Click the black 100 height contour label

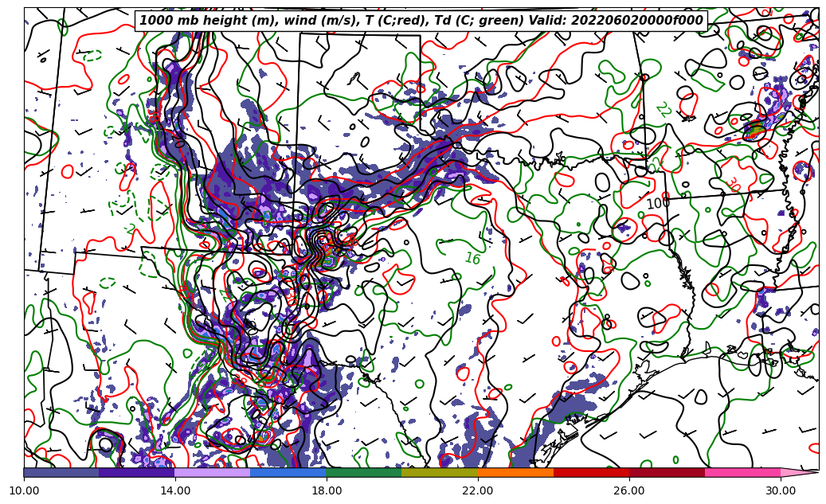(x=657, y=204)
